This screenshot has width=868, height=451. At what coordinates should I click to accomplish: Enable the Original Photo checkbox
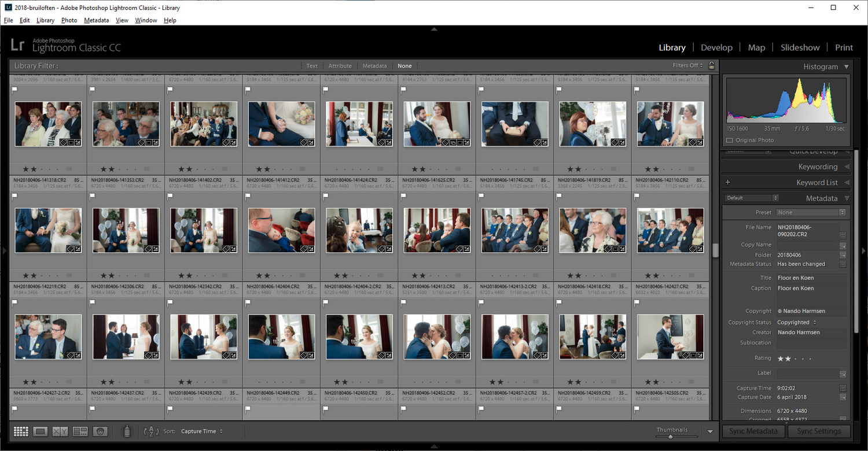tap(729, 141)
